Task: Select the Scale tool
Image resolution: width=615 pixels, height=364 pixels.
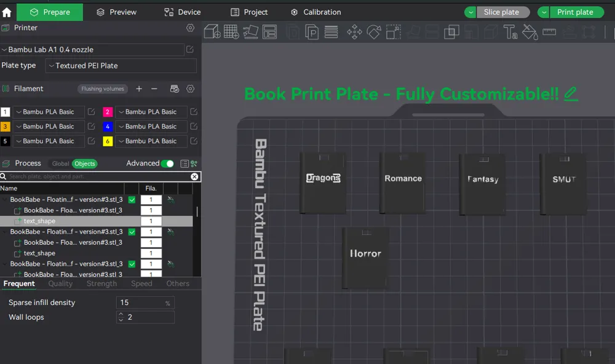Action: tap(394, 32)
